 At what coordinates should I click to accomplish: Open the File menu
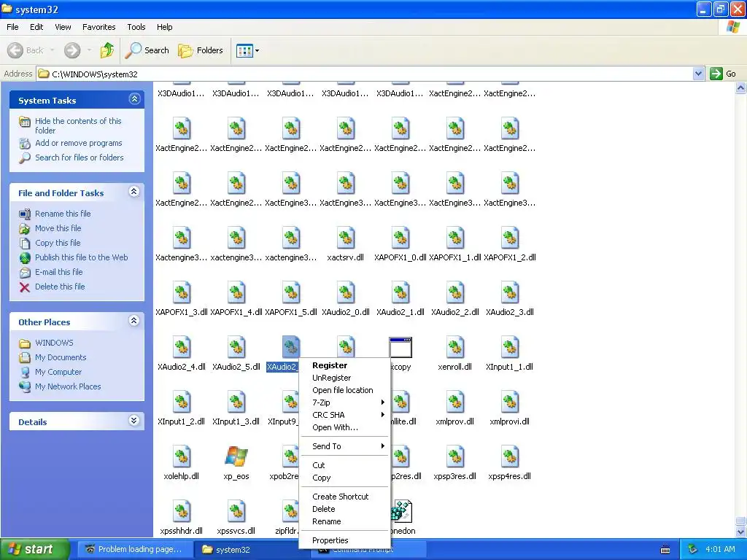[x=13, y=27]
